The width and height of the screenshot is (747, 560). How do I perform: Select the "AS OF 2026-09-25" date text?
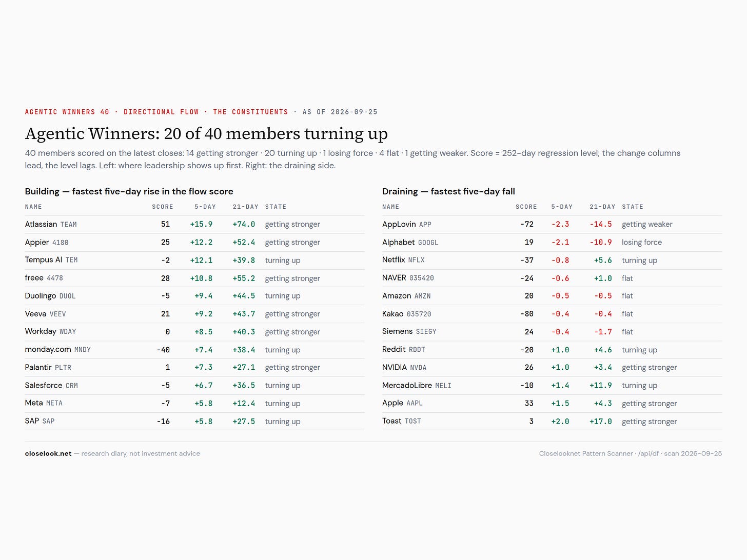(x=340, y=112)
